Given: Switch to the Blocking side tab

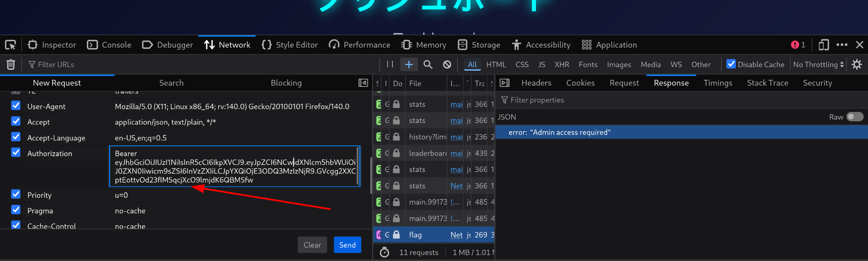Looking at the screenshot, I should click(286, 83).
